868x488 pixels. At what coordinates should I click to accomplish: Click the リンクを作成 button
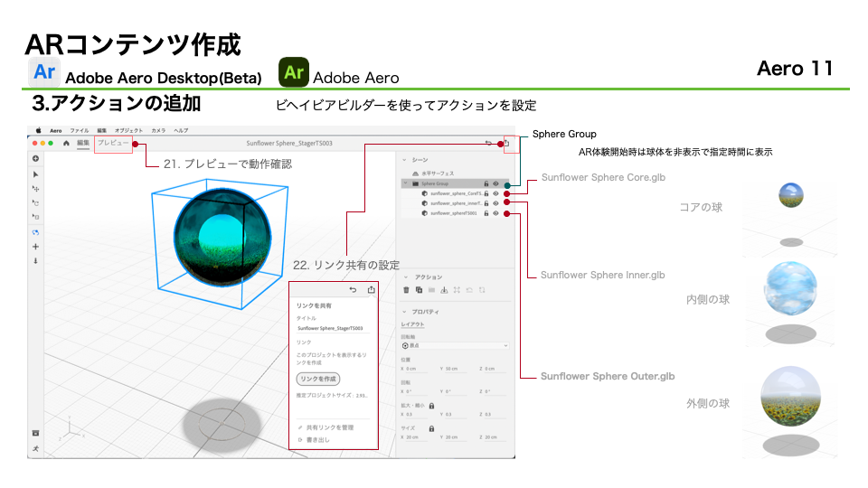tap(318, 379)
